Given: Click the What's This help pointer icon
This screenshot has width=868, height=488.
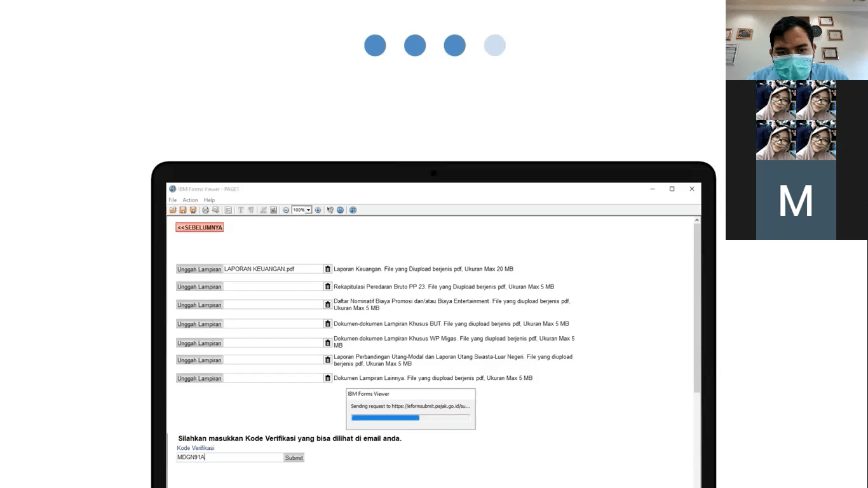Looking at the screenshot, I should point(330,210).
